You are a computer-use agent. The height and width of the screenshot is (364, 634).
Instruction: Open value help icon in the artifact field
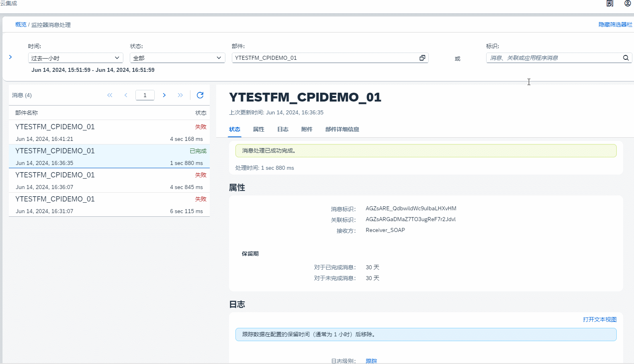pos(422,58)
